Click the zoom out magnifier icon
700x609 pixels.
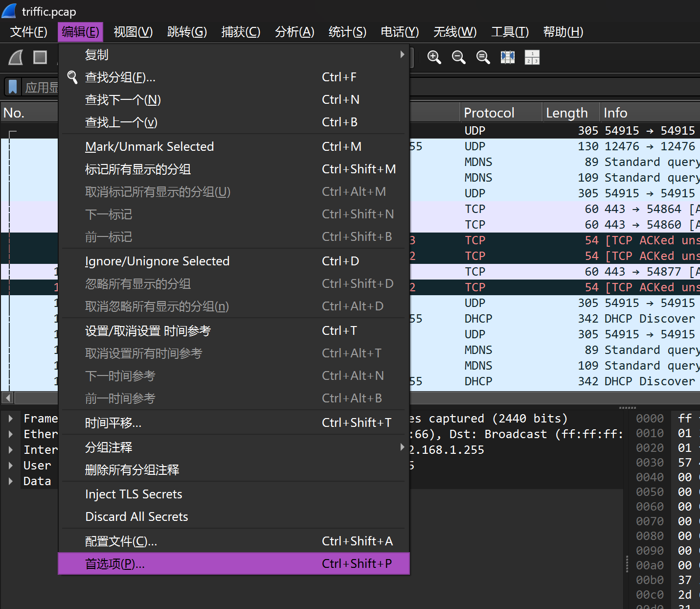point(458,57)
